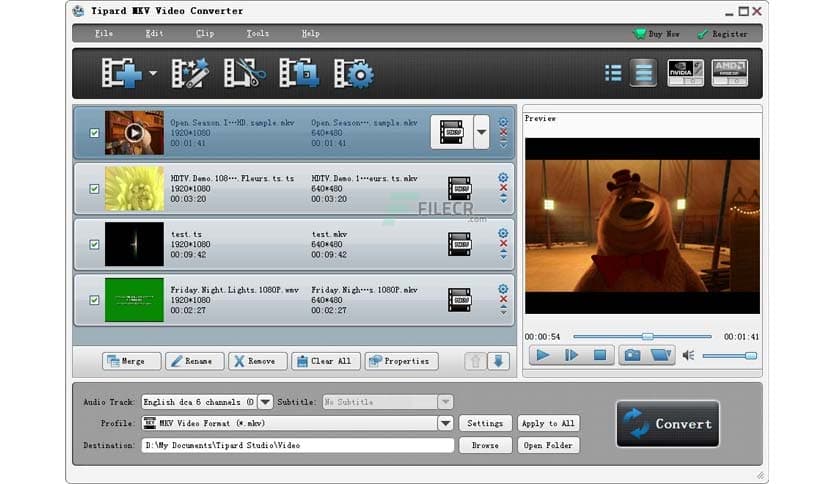Open the Help menu
The height and width of the screenshot is (484, 836).
pos(310,34)
